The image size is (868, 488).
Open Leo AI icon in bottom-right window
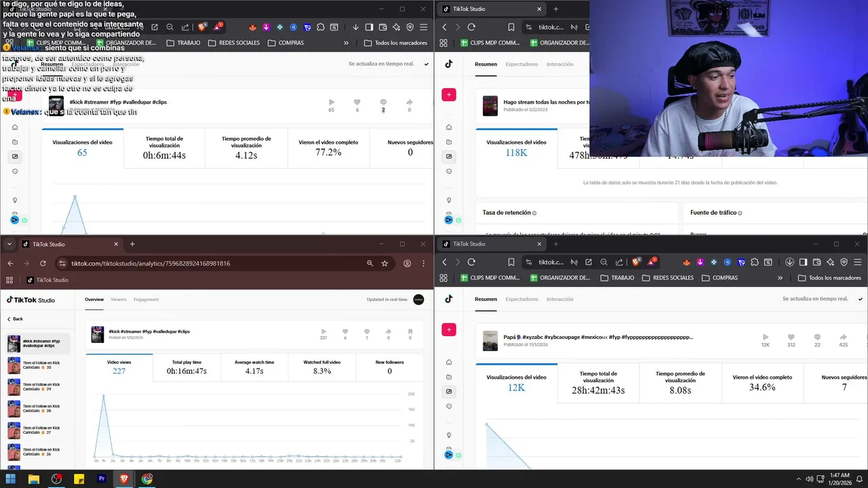click(831, 262)
